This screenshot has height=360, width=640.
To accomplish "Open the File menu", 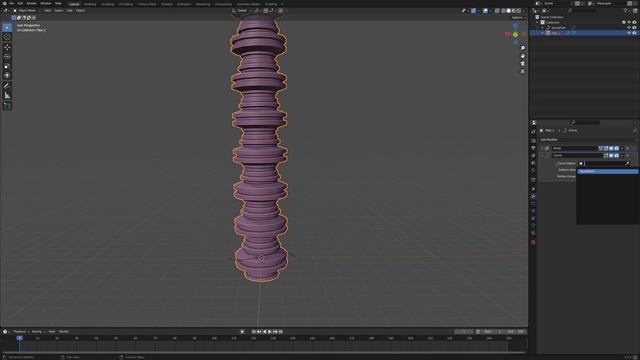I will [x=11, y=3].
